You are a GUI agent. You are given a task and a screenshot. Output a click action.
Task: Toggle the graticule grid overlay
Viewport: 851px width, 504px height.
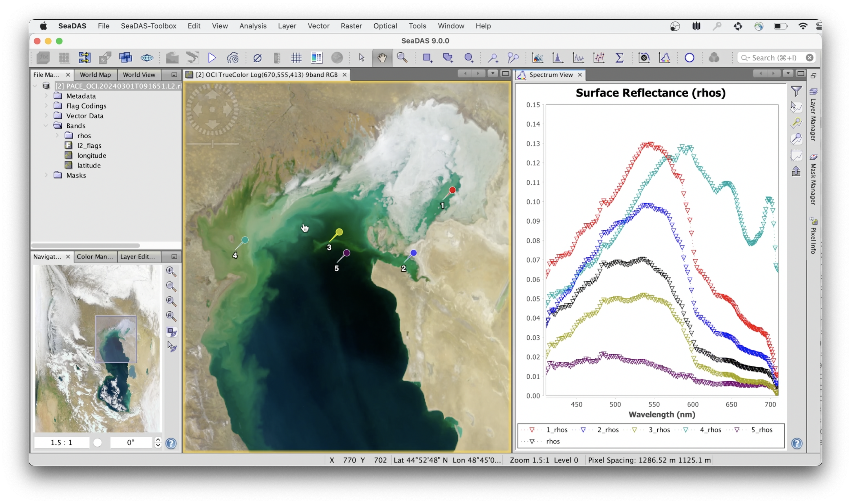click(x=296, y=58)
